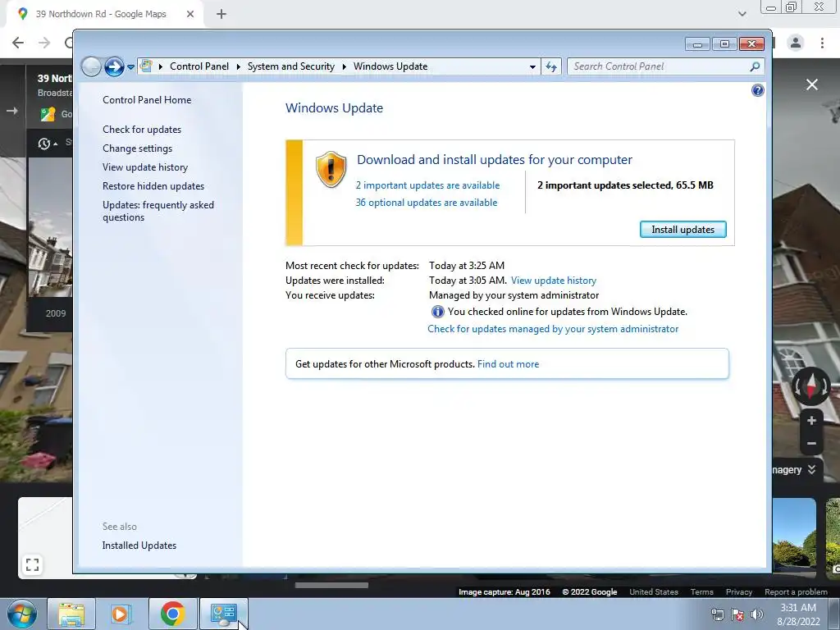The height and width of the screenshot is (630, 840).
Task: Click the Install updates button
Action: click(x=683, y=230)
